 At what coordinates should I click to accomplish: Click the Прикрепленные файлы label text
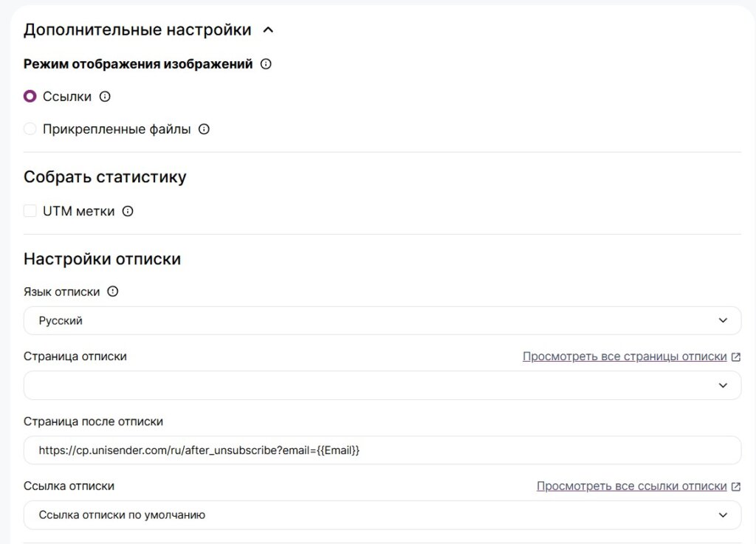117,129
